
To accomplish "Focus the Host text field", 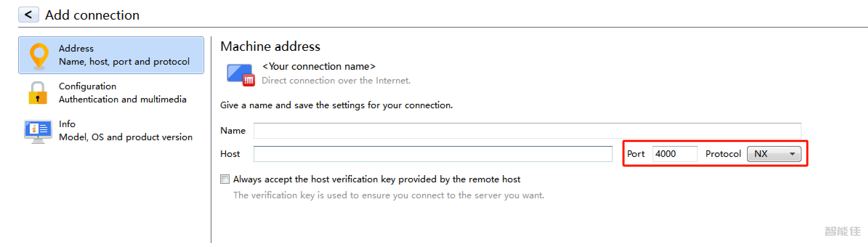I will pyautogui.click(x=432, y=154).
